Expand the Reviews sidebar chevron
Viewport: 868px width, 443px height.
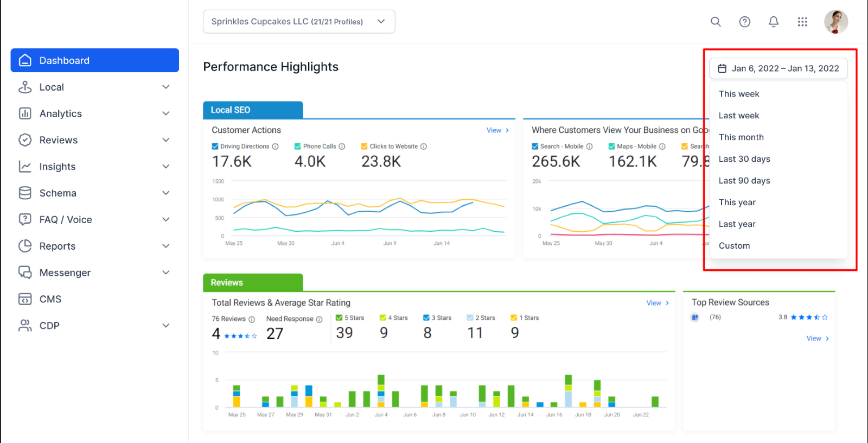(x=166, y=140)
